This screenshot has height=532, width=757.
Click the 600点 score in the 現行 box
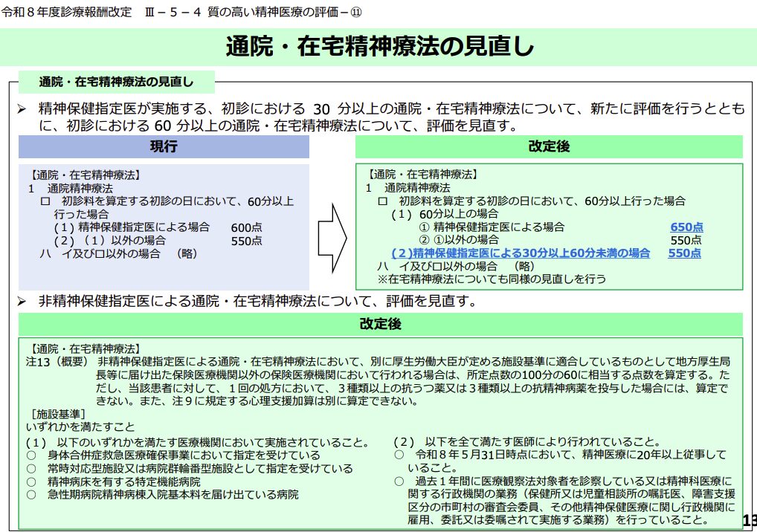tap(246, 227)
